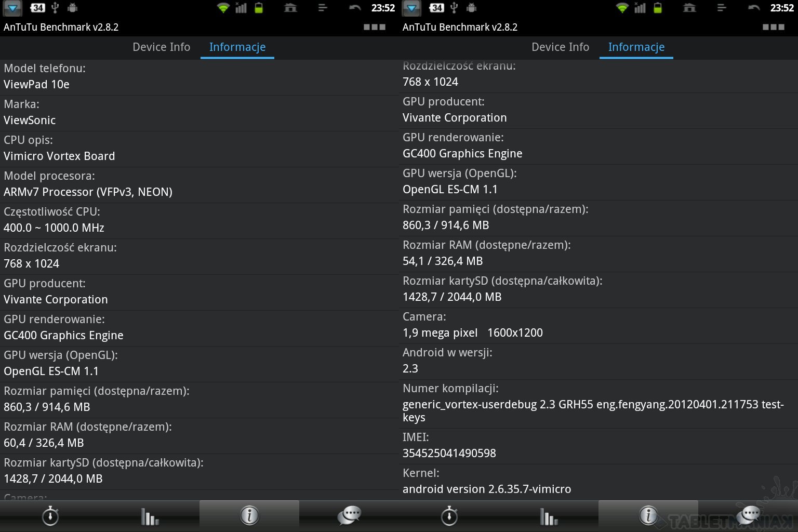Viewport: 798px width, 532px height.
Task: Open the stopwatch benchmark tab on left screen
Action: click(50, 516)
